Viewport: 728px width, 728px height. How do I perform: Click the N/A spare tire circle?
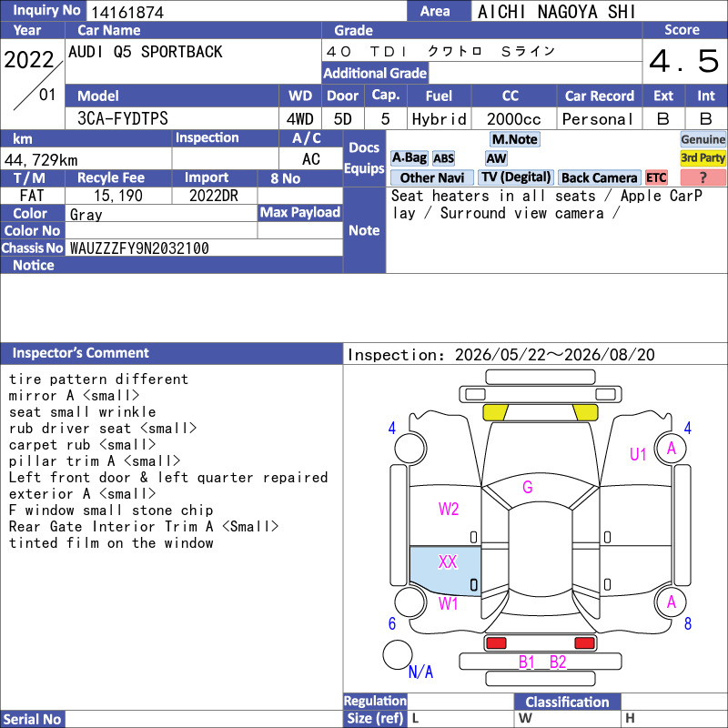point(398,654)
